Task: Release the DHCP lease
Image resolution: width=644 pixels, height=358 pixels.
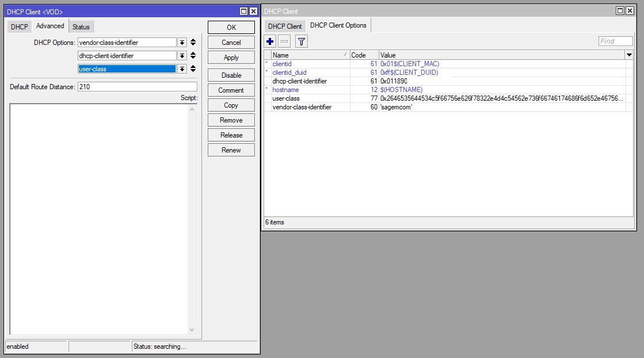Action: click(x=231, y=135)
